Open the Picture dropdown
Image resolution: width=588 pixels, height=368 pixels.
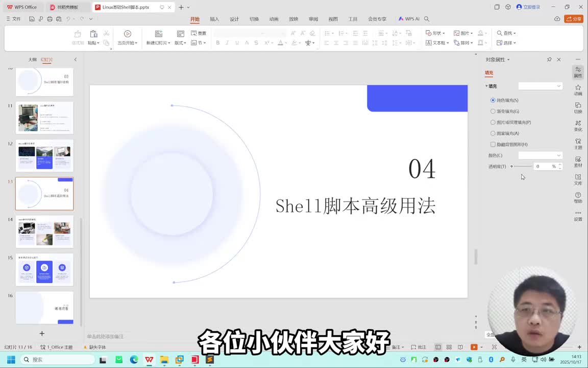[x=463, y=33]
